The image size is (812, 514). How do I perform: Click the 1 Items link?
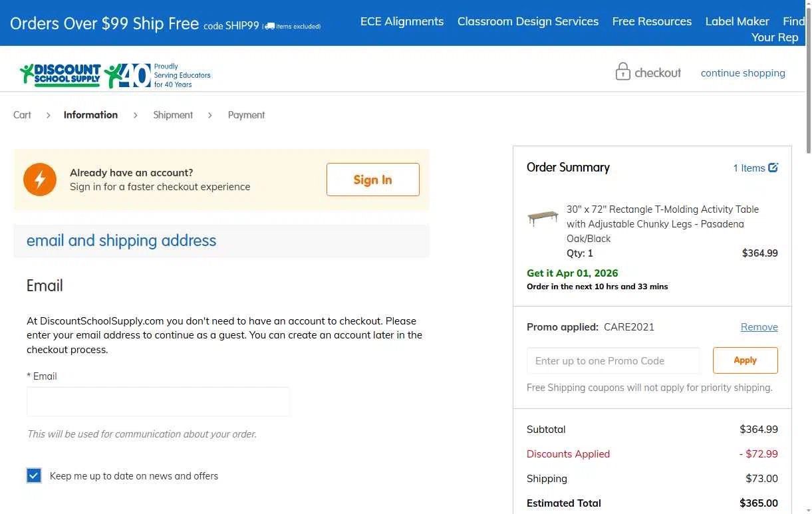tap(749, 168)
